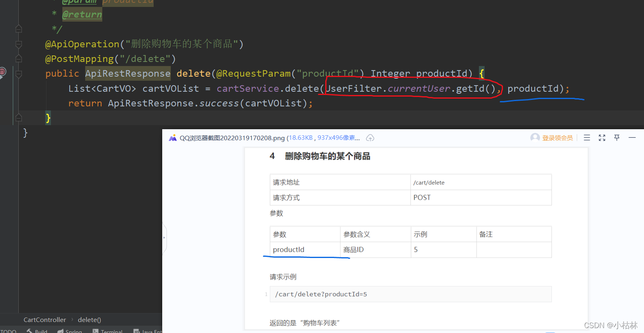The height and width of the screenshot is (333, 644).
Task: Click the Java Enterprise icon in bottom bar
Action: point(137,331)
